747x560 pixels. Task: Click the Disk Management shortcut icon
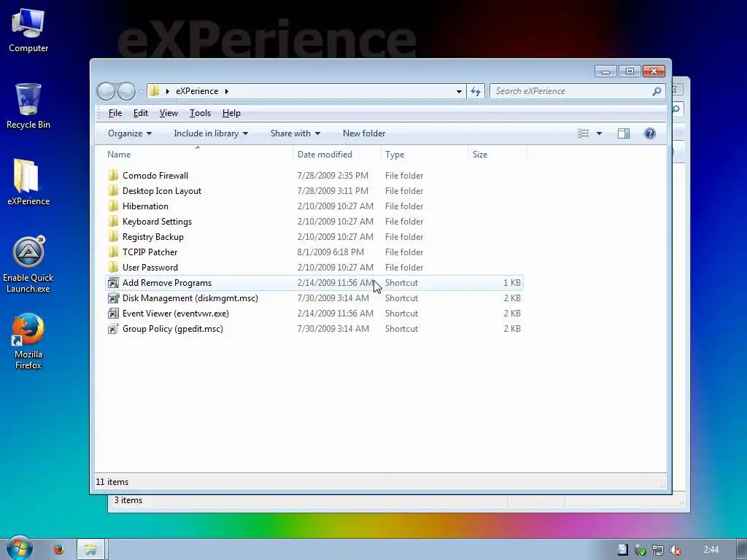113,298
